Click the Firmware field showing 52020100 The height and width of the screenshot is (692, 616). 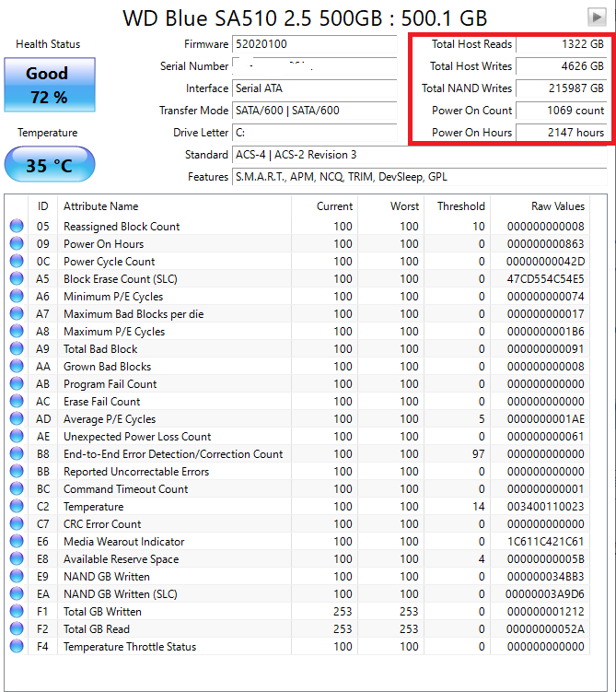tap(314, 44)
